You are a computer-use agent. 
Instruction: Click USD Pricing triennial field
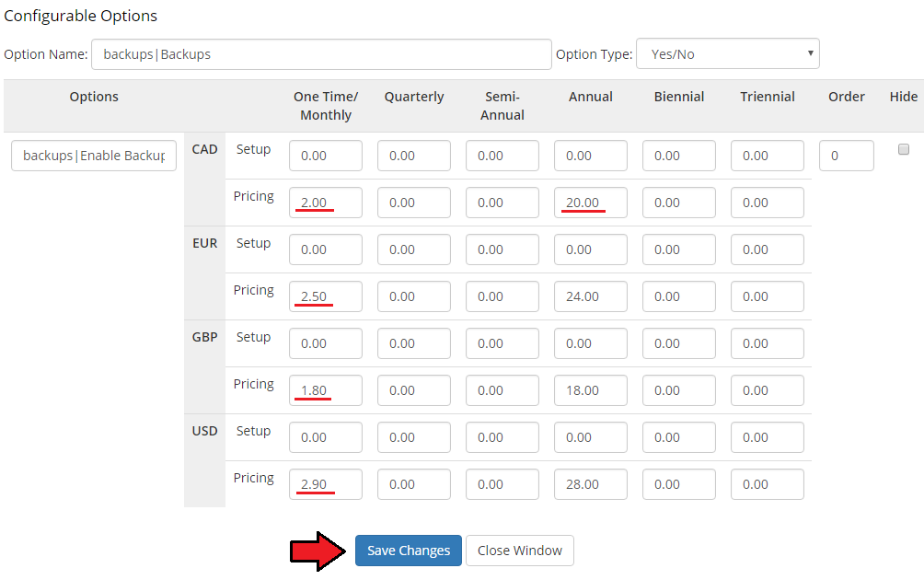[x=768, y=484]
